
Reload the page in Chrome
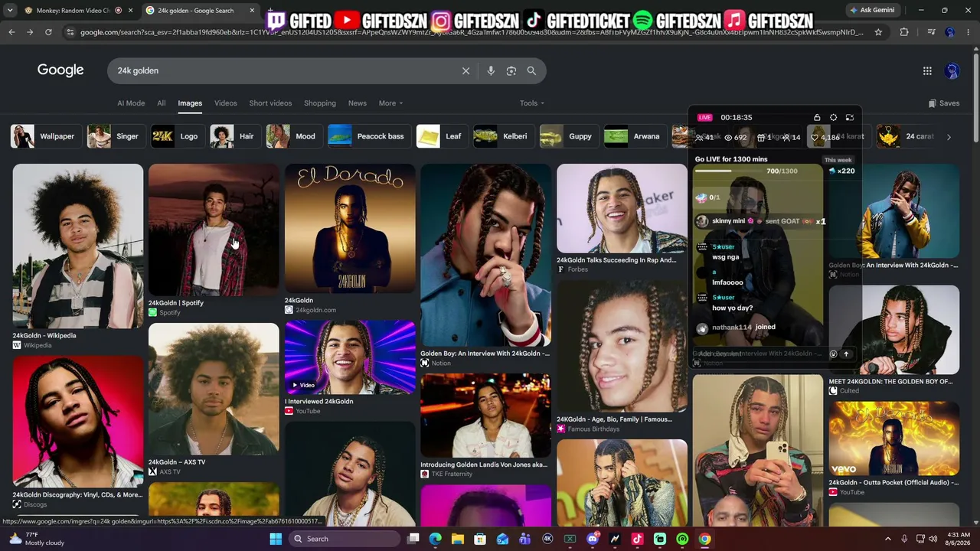point(48,32)
